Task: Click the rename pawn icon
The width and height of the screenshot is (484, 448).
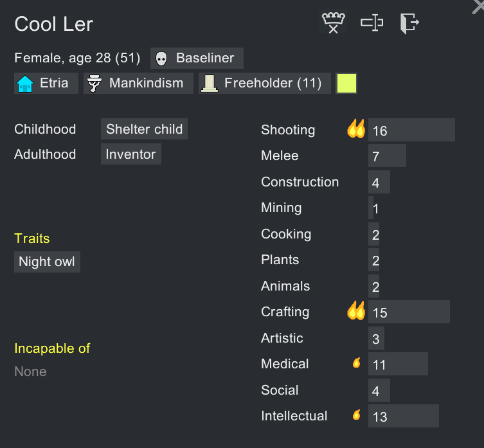Action: [372, 24]
